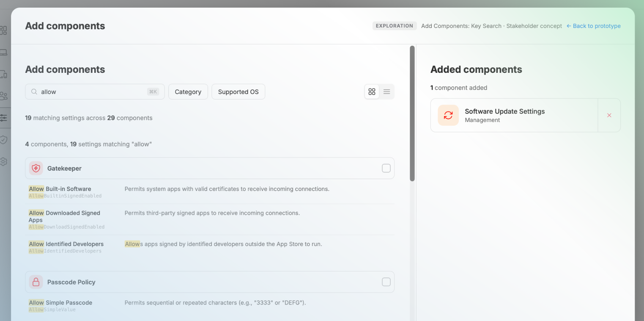Remove Software Update Settings from added components

pos(609,115)
